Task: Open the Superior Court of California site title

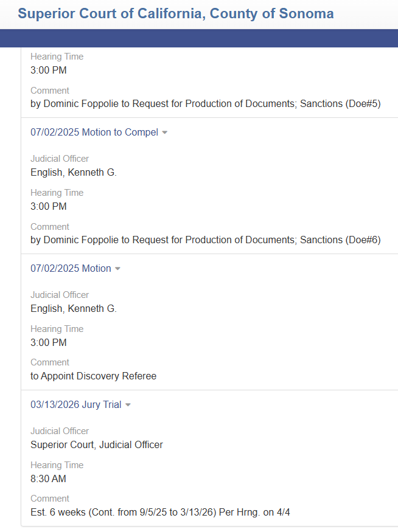Action: click(x=175, y=13)
